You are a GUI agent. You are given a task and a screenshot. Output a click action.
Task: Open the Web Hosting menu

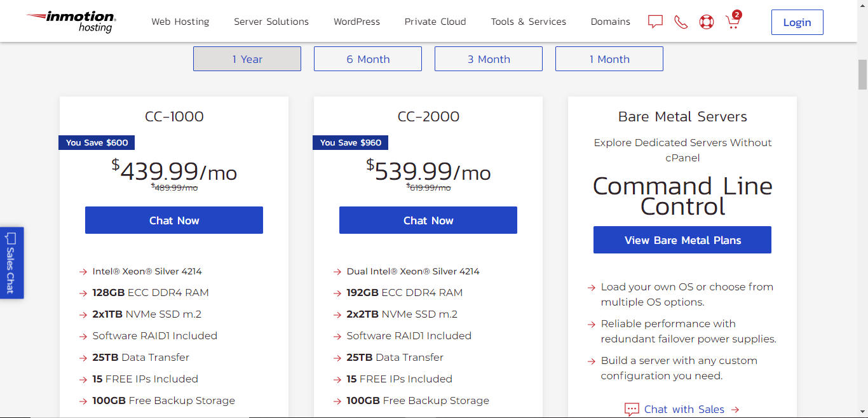pyautogui.click(x=180, y=22)
